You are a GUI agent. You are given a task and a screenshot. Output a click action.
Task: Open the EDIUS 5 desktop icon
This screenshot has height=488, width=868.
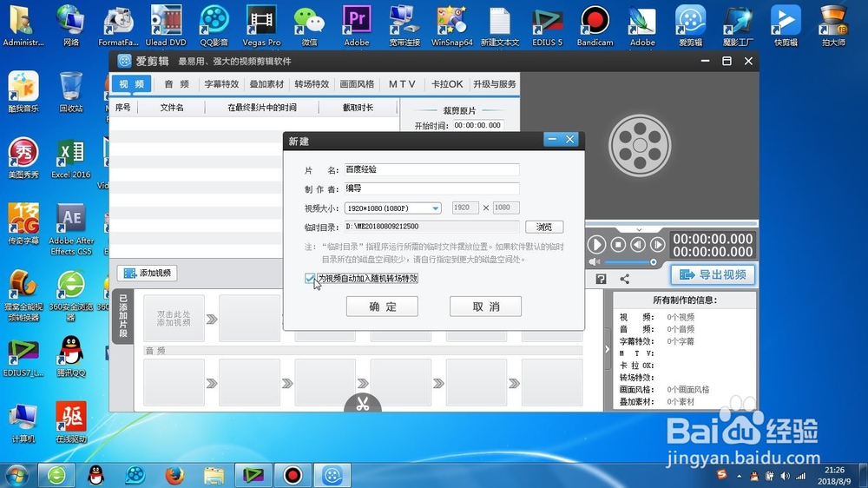click(547, 25)
